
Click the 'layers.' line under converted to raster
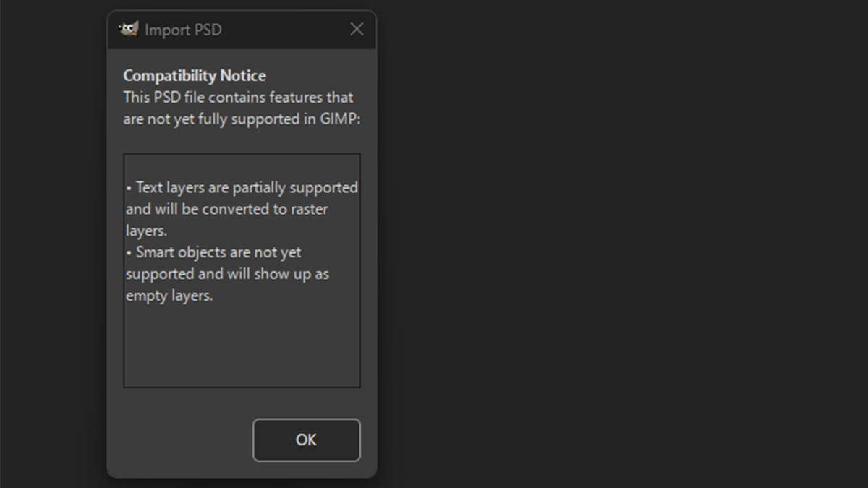[147, 231]
